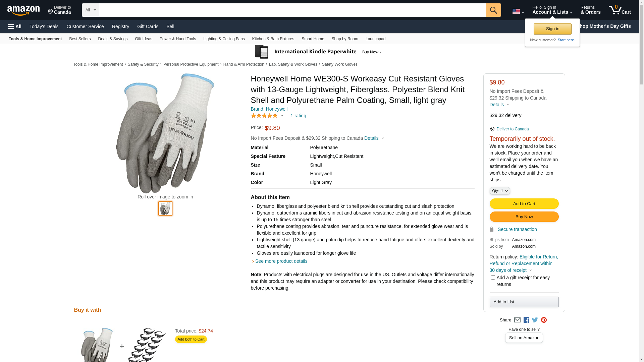
Task: Share the product on Pinterest
Action: [544, 320]
